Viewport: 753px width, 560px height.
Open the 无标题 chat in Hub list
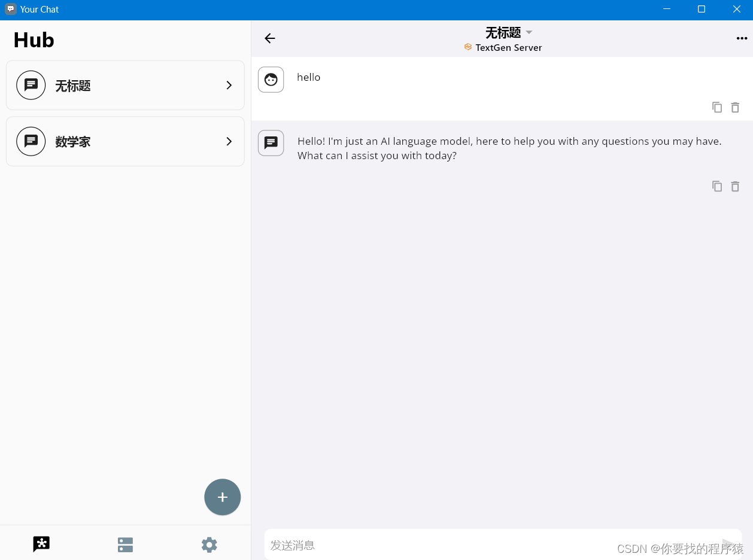pos(125,85)
